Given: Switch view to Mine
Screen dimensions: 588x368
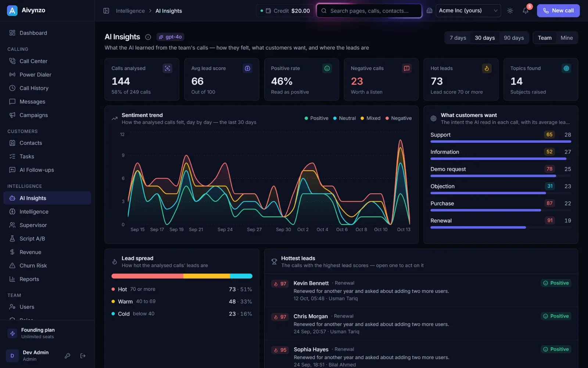Looking at the screenshot, I should 566,38.
